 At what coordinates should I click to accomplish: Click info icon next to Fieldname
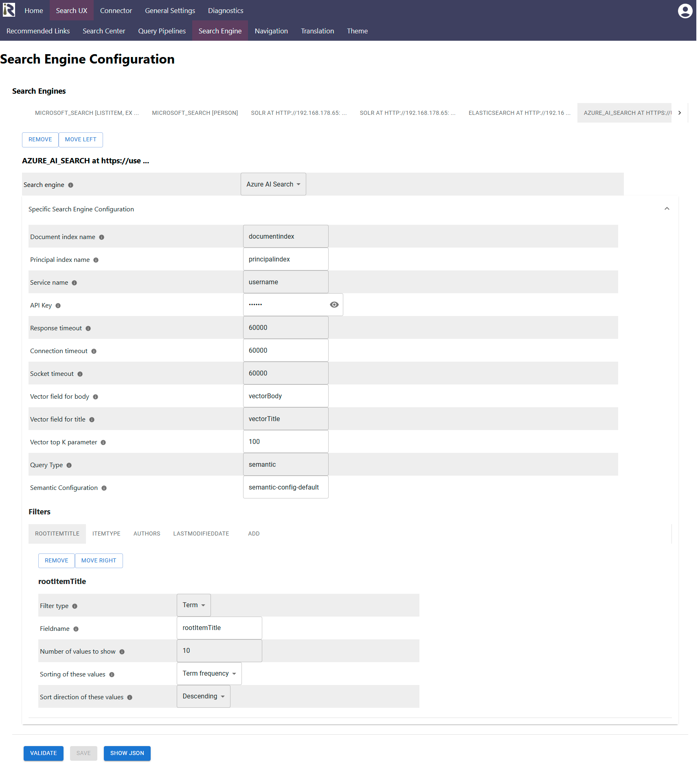(x=76, y=629)
